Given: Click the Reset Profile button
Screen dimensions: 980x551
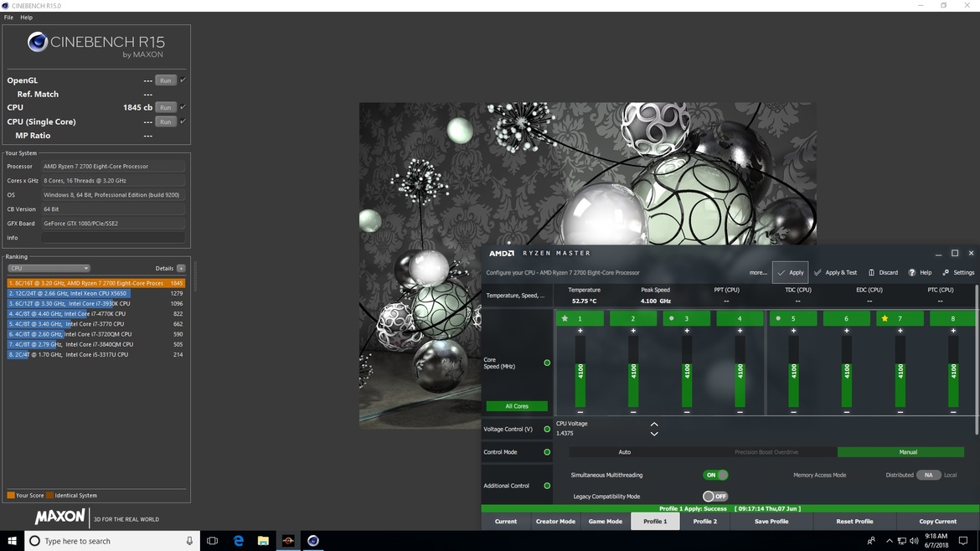Looking at the screenshot, I should click(x=854, y=522).
